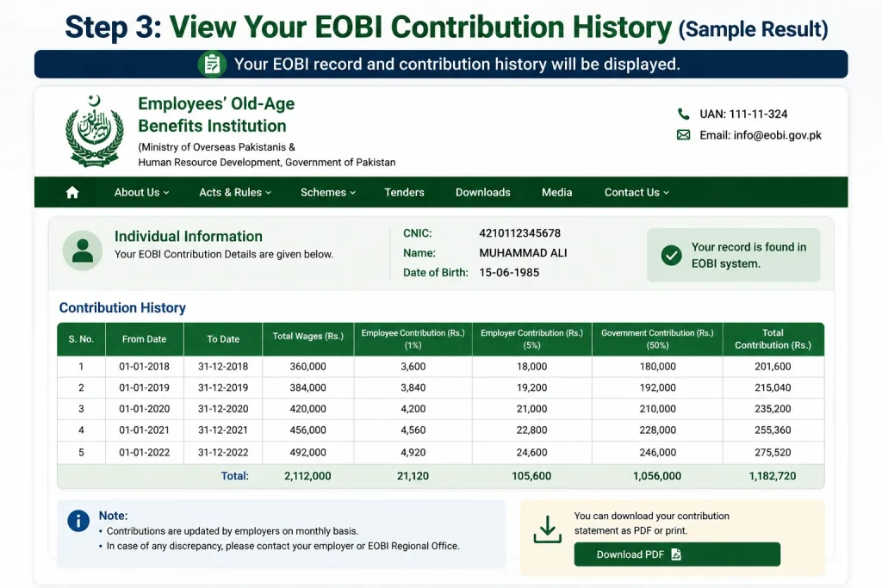The width and height of the screenshot is (882, 588).
Task: Click the from date 01-01-2018 cell
Action: tap(144, 367)
